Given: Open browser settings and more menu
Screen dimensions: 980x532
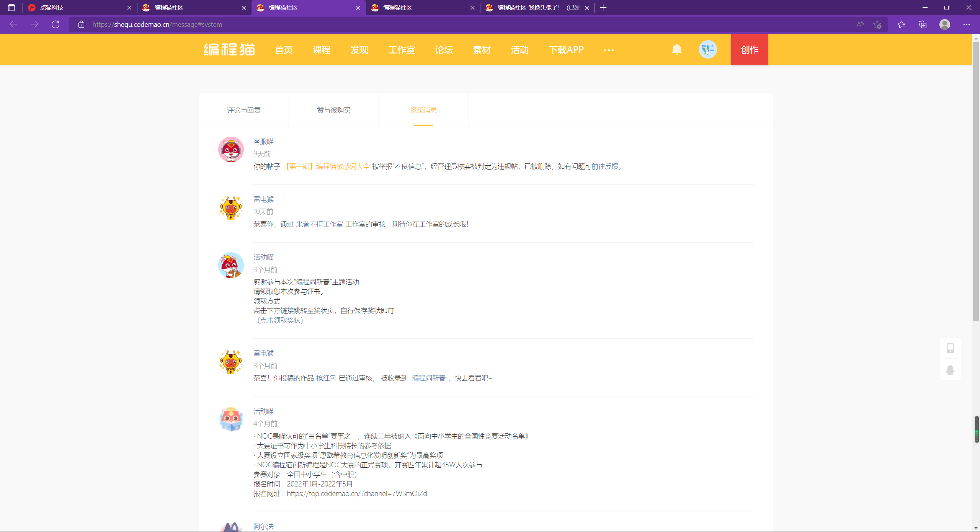Looking at the screenshot, I should click(x=967, y=24).
